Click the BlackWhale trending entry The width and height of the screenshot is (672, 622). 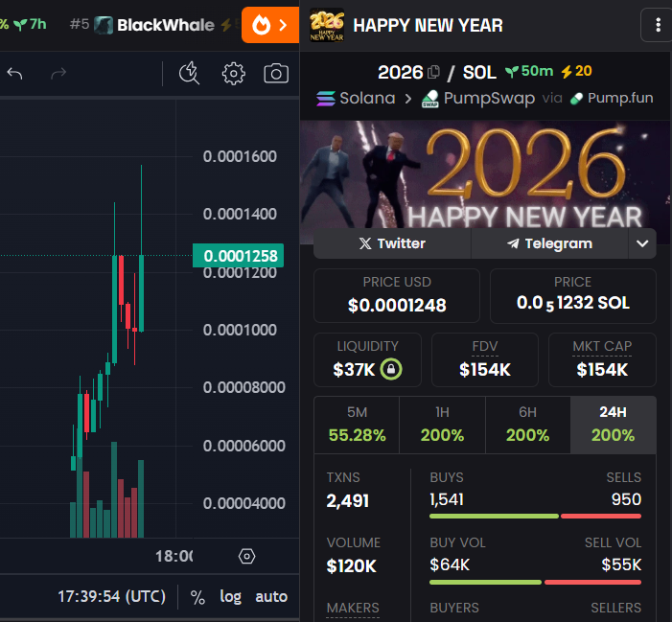153,25
